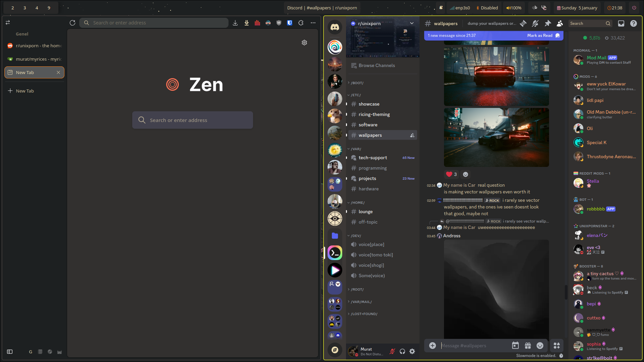This screenshot has height=362, width=644.
Task: Click Bluetooth Disabled indicator in top bar
Action: [x=487, y=8]
